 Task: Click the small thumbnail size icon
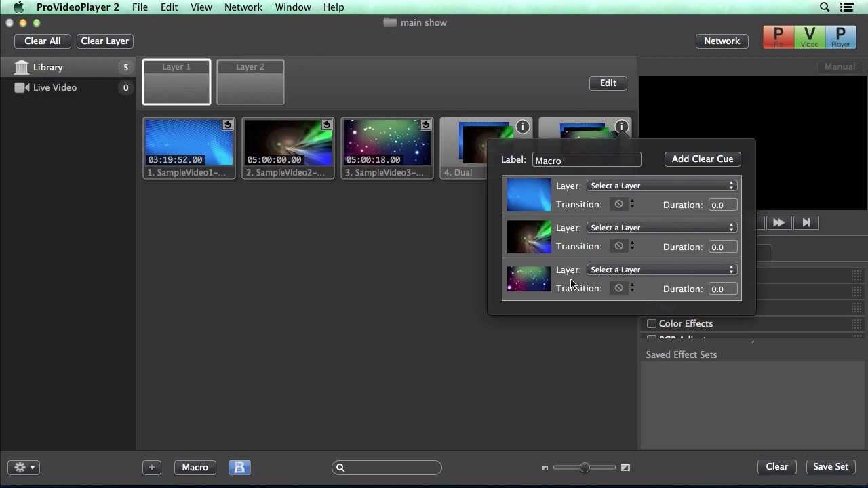pyautogui.click(x=545, y=468)
